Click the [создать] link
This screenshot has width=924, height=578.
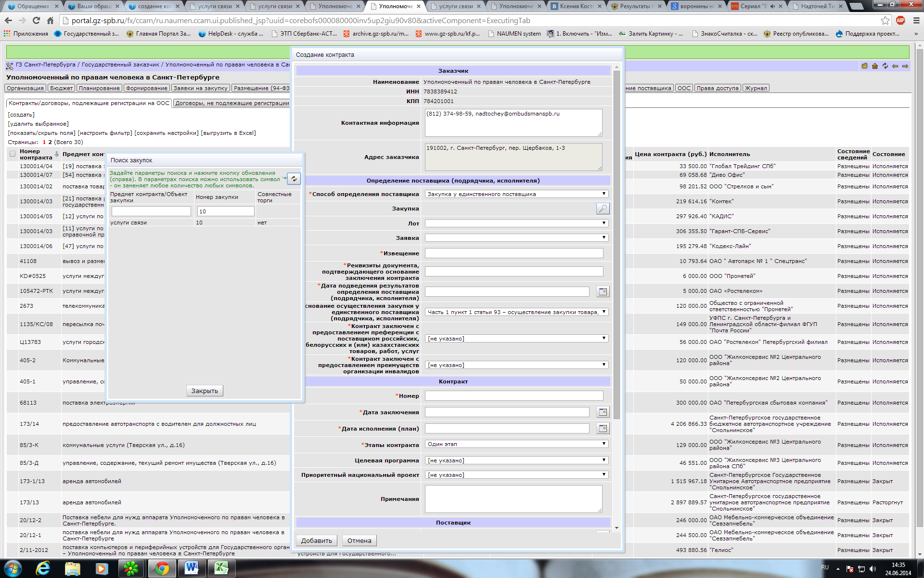tap(21, 115)
